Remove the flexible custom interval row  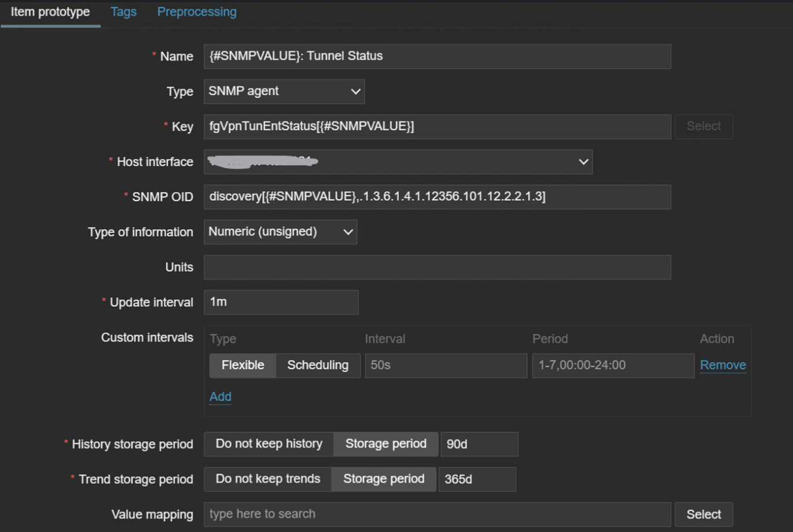(x=722, y=365)
